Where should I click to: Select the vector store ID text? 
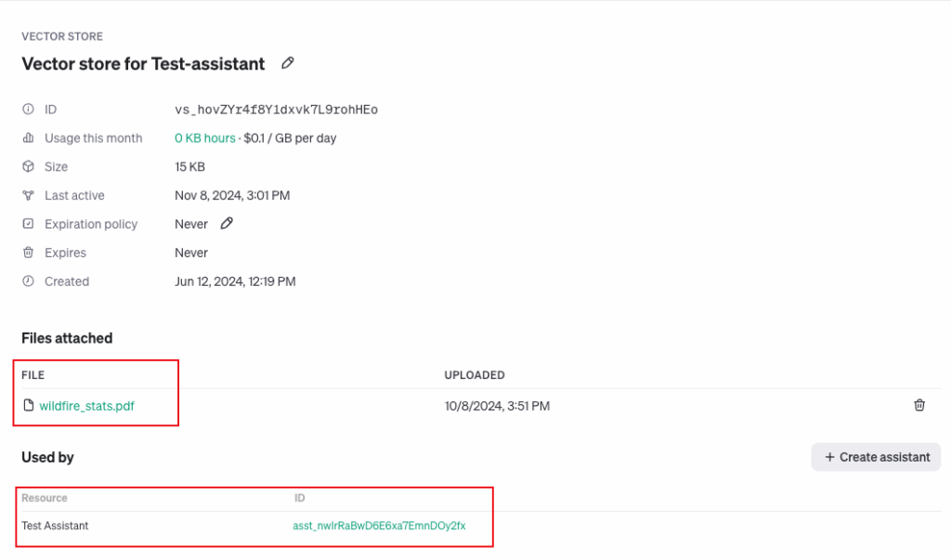276,110
